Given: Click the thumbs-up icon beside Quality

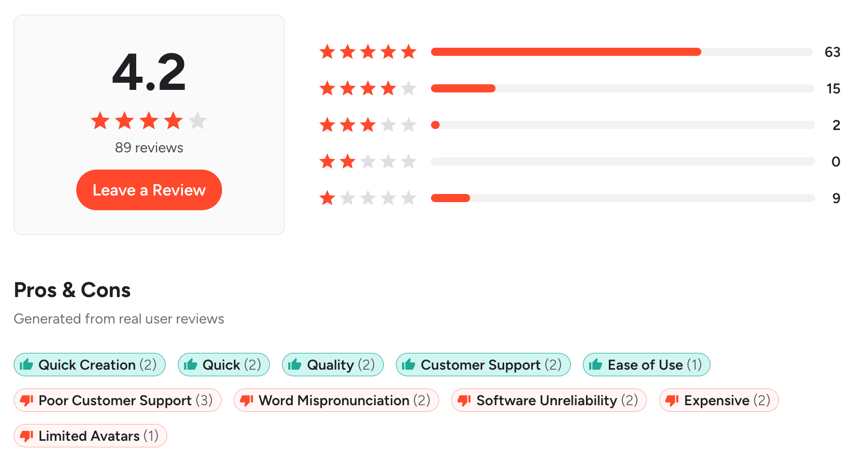Looking at the screenshot, I should pos(295,365).
